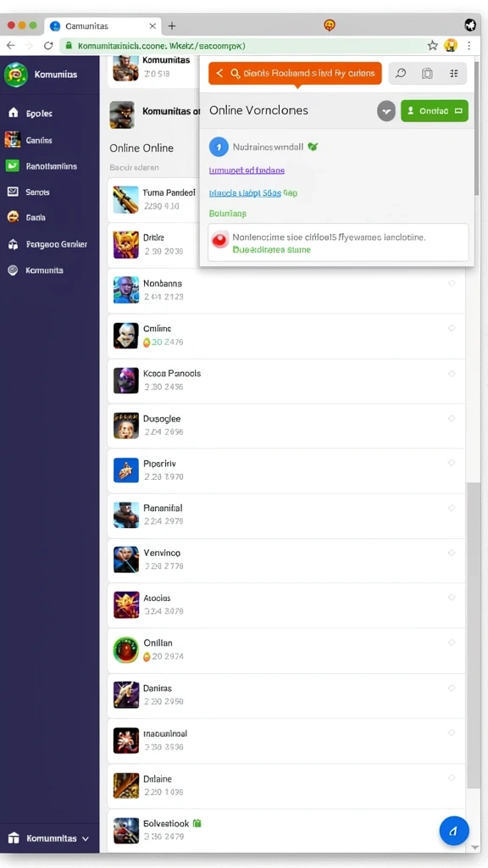Click the gift icon beside Fengeoo Ganiier
The height and width of the screenshot is (868, 488).
click(x=13, y=244)
